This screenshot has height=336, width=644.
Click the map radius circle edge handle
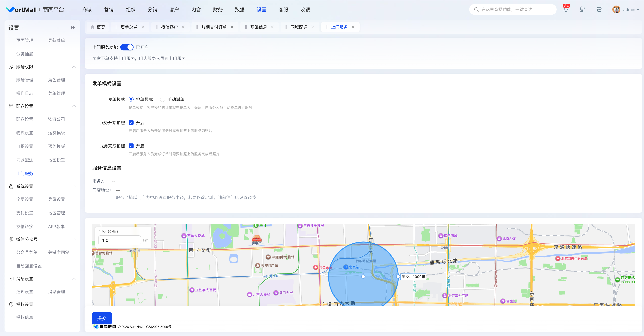(398, 277)
